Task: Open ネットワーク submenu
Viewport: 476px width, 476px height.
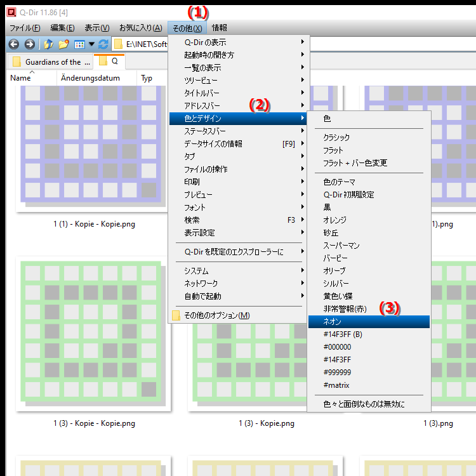Action: (x=238, y=284)
